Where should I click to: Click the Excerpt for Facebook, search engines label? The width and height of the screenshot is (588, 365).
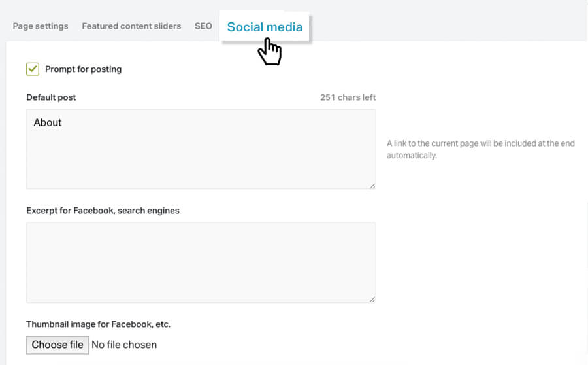click(103, 211)
